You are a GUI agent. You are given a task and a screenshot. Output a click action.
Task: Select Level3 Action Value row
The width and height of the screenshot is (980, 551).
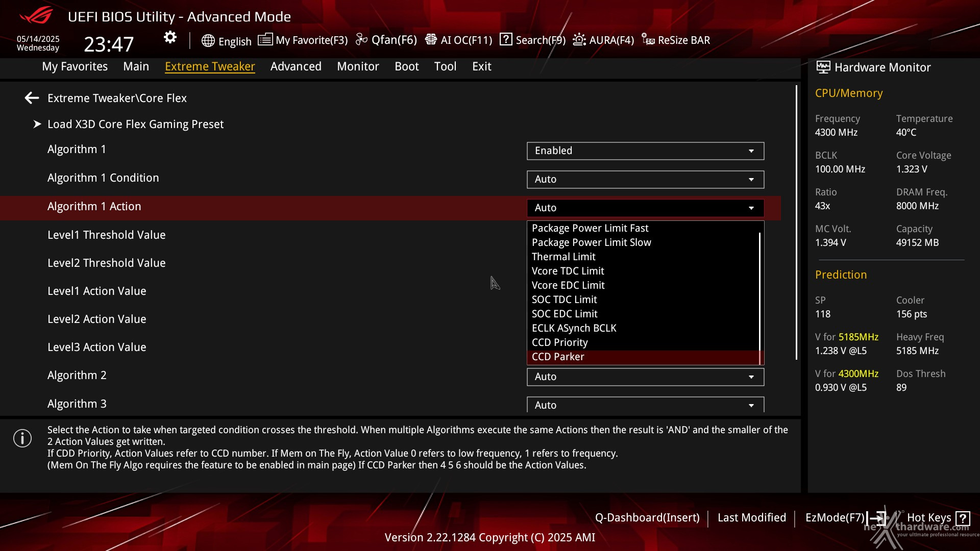coord(390,347)
